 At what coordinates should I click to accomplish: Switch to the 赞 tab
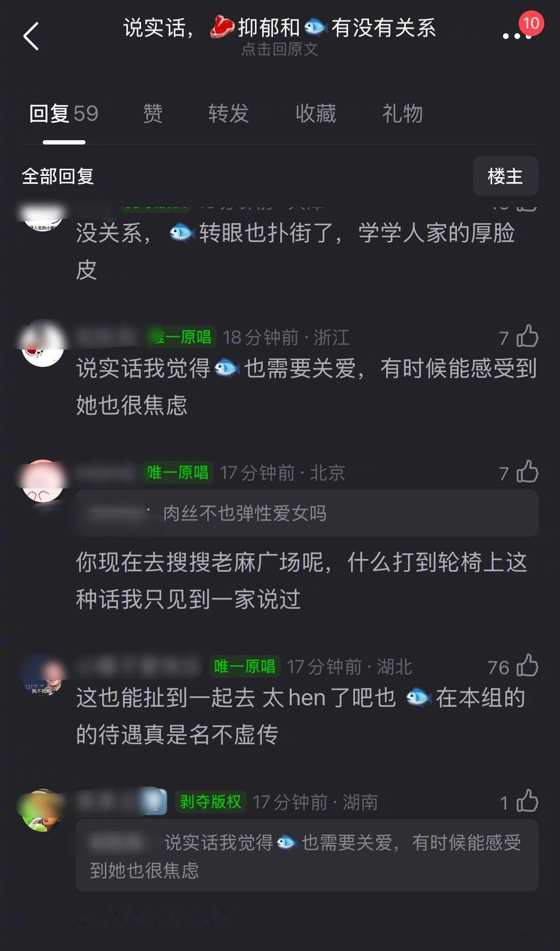[152, 114]
